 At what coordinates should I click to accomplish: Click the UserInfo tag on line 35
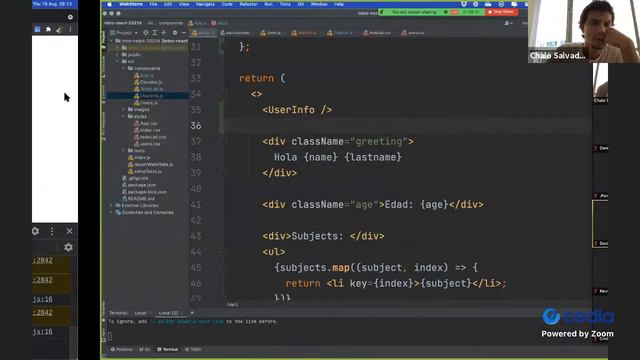pos(297,110)
